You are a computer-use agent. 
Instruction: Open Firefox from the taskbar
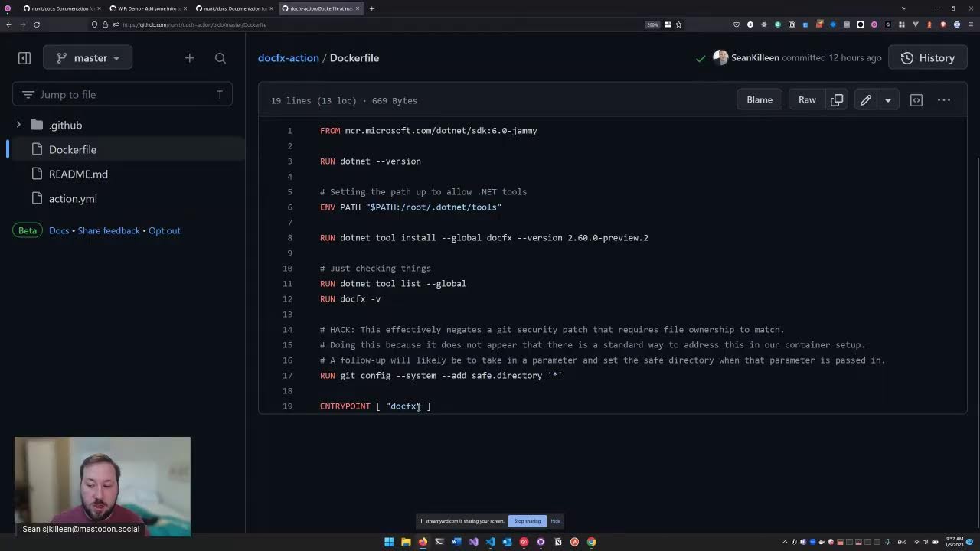click(x=423, y=542)
